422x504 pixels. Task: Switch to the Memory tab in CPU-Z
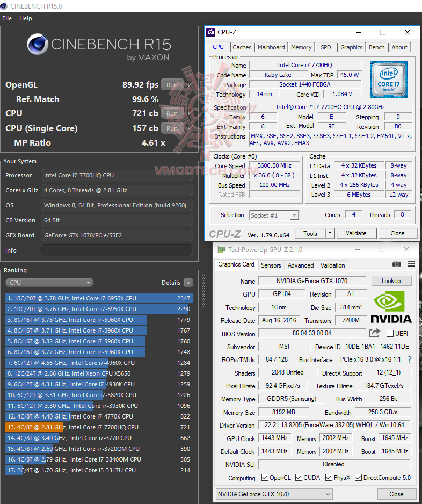point(301,47)
